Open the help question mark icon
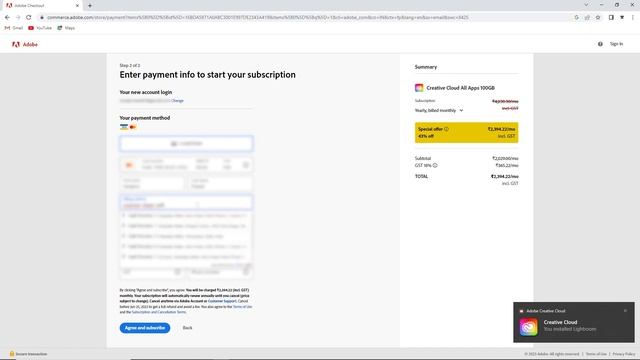Viewport: 640px width, 360px height. (600, 44)
